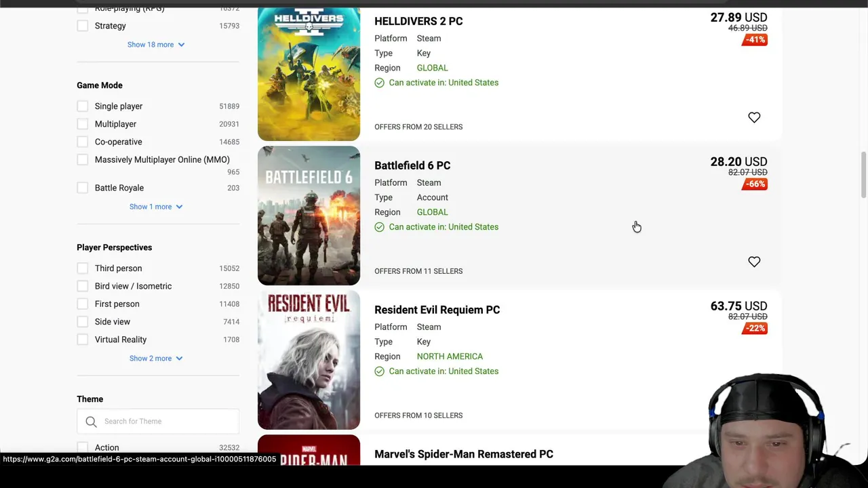The width and height of the screenshot is (868, 488).
Task: Click the Resident Evil Requiem cover image
Action: (309, 360)
